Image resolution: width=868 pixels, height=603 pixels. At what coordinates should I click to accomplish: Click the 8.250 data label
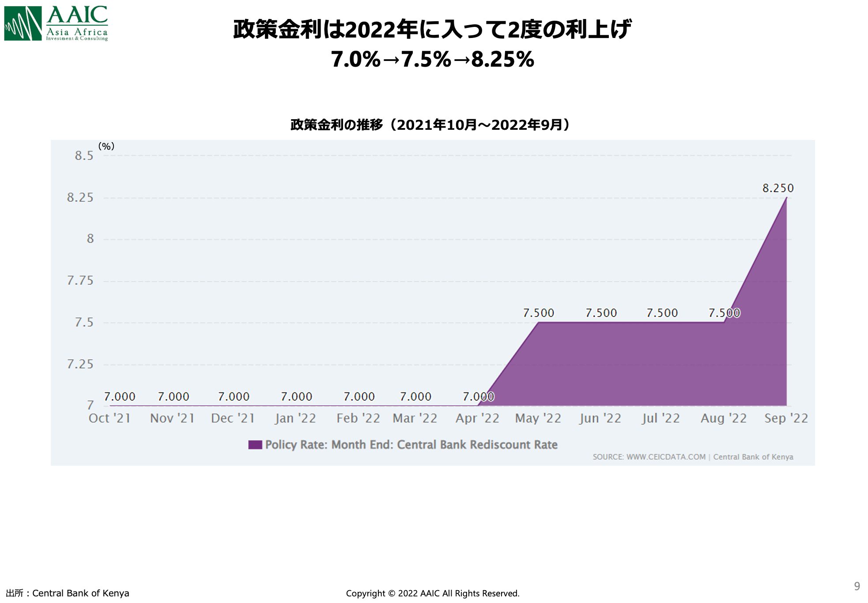pos(778,188)
